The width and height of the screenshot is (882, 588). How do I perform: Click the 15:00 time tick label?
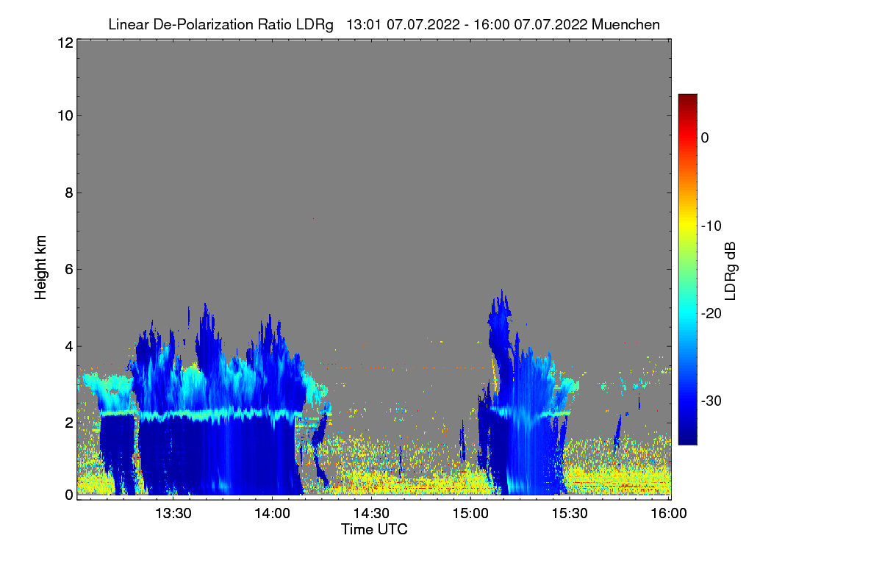tap(471, 514)
